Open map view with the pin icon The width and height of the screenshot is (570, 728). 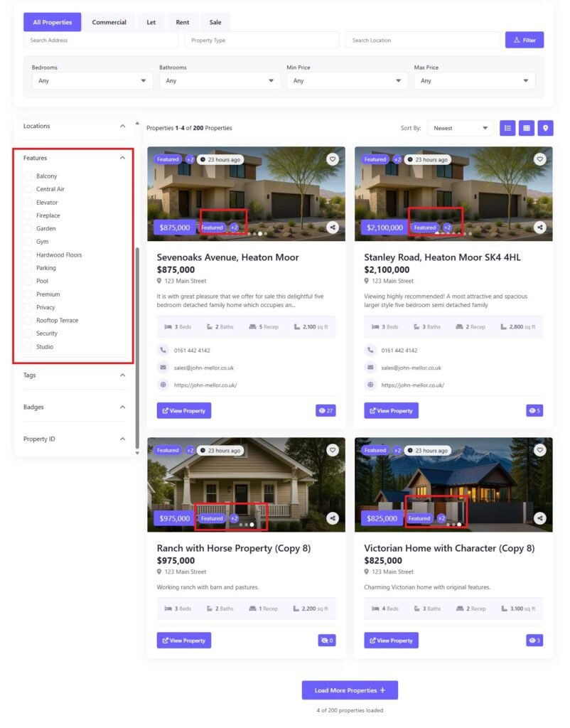point(545,128)
